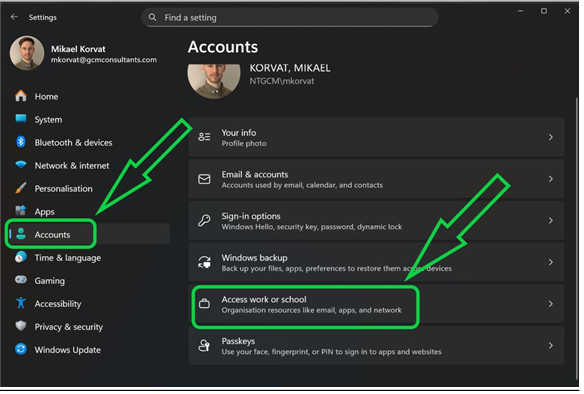Image resolution: width=584 pixels, height=394 pixels.
Task: Click mkorvat@gcmconsultants.com email text
Action: (104, 60)
